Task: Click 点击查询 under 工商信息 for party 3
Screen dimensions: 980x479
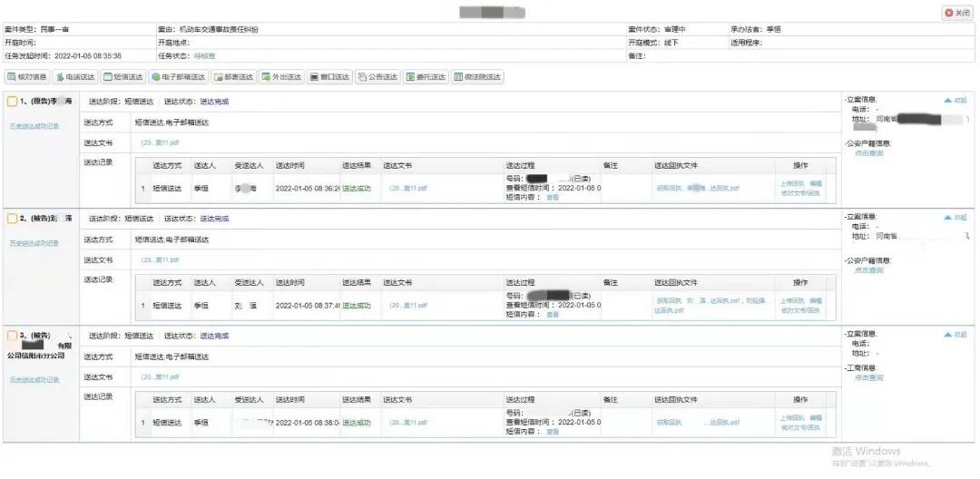Action: (x=869, y=377)
